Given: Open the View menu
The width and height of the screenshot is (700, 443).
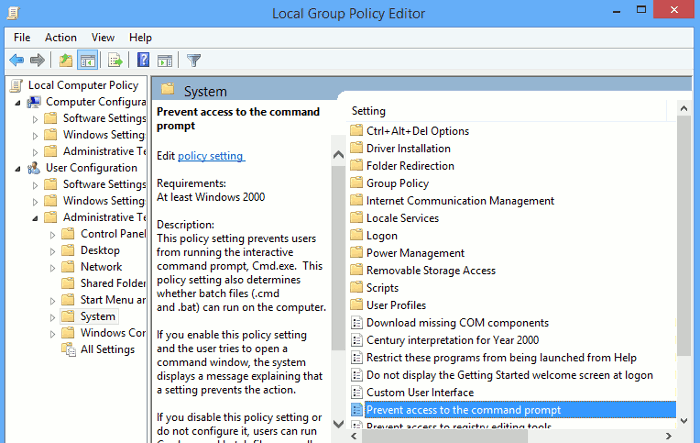Looking at the screenshot, I should pos(103,38).
